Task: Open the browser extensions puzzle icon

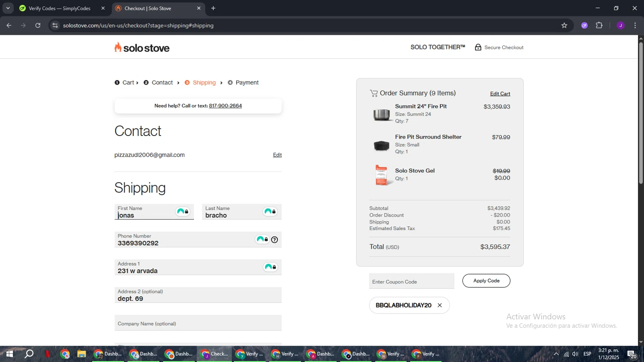Action: coord(599,25)
